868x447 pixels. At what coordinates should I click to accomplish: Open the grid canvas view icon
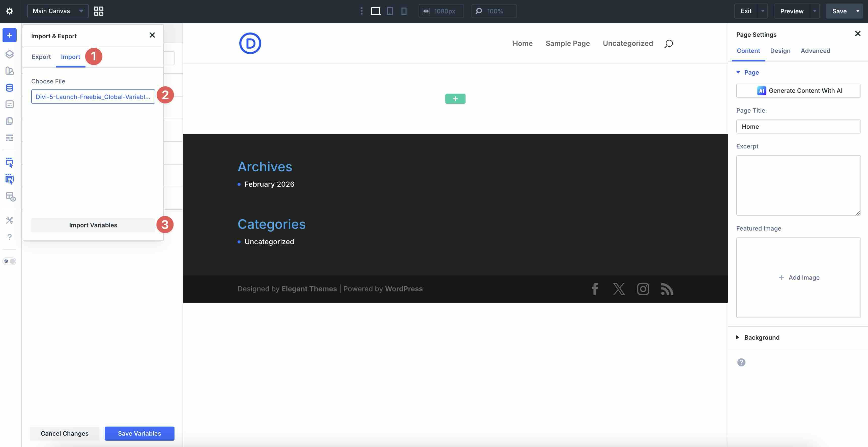pos(99,11)
